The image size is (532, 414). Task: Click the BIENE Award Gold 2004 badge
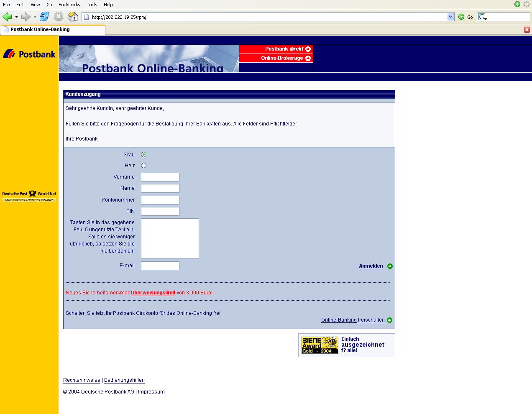click(x=320, y=345)
